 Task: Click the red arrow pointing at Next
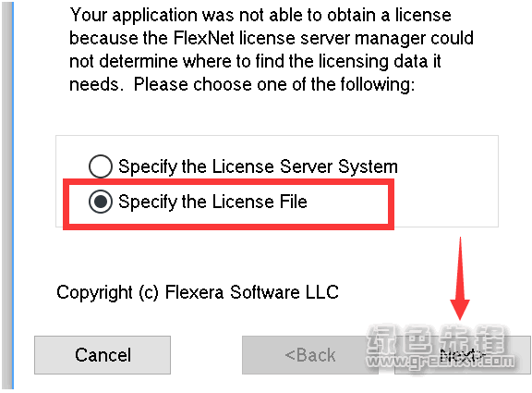(460, 278)
